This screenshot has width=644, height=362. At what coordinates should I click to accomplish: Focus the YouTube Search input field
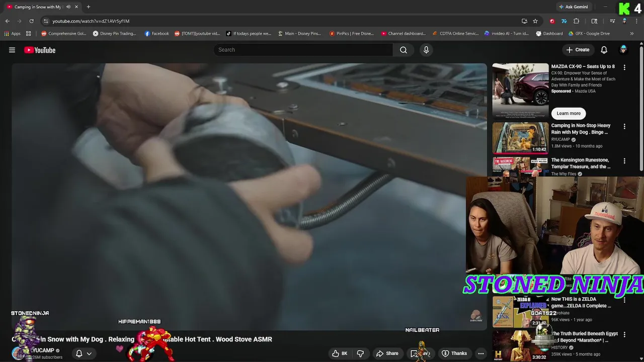pyautogui.click(x=303, y=50)
